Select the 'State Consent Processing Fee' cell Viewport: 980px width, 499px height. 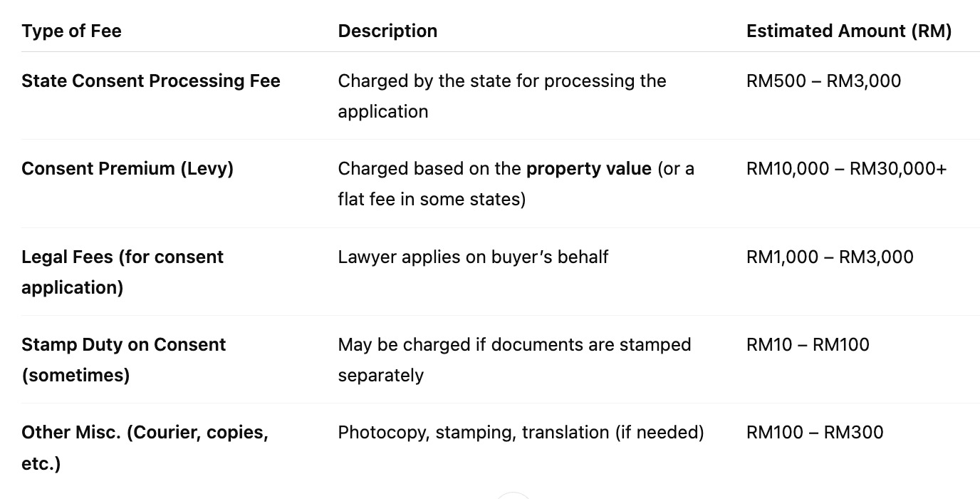151,81
